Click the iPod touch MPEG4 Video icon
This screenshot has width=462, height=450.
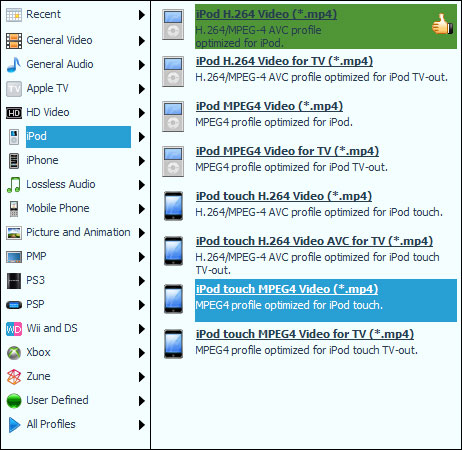[174, 299]
